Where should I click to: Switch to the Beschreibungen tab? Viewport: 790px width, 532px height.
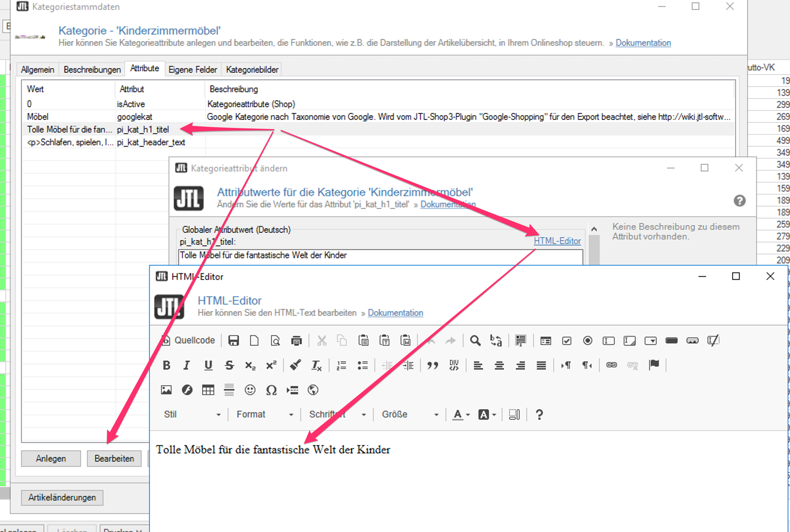click(x=92, y=70)
